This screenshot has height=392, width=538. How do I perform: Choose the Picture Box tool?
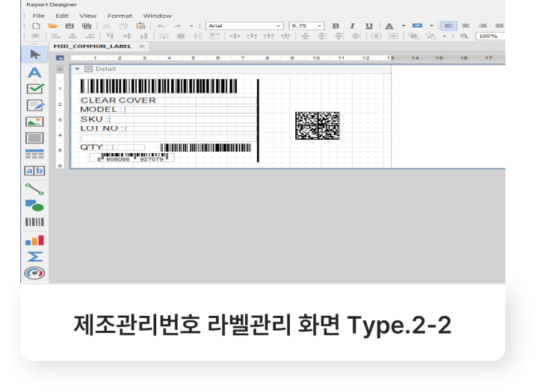click(34, 122)
